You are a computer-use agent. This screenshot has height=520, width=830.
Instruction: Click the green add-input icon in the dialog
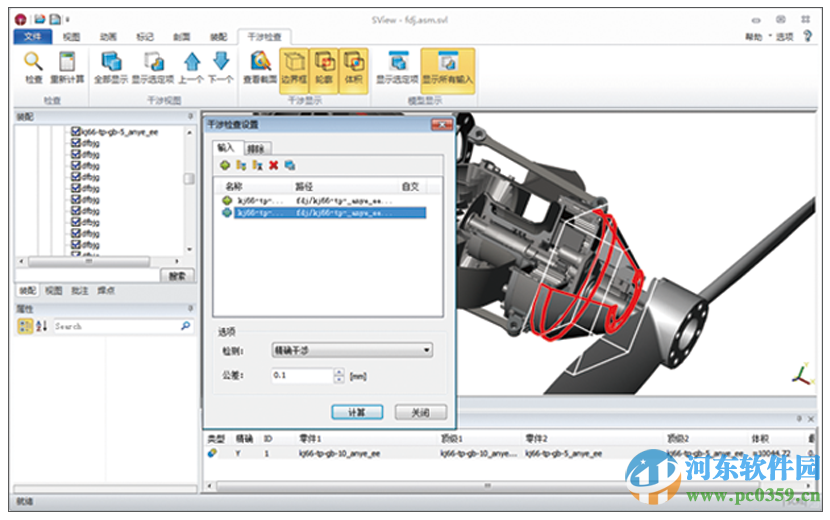[225, 166]
